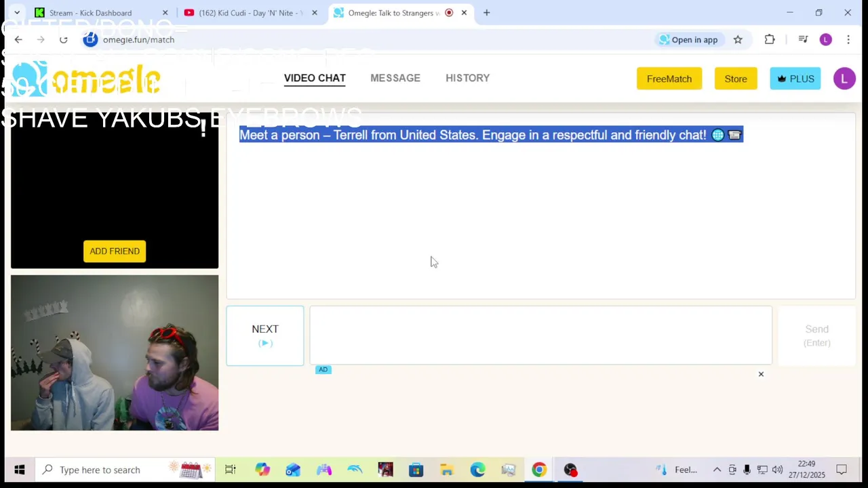868x488 pixels.
Task: Close the ad with the X icon
Action: [761, 374]
